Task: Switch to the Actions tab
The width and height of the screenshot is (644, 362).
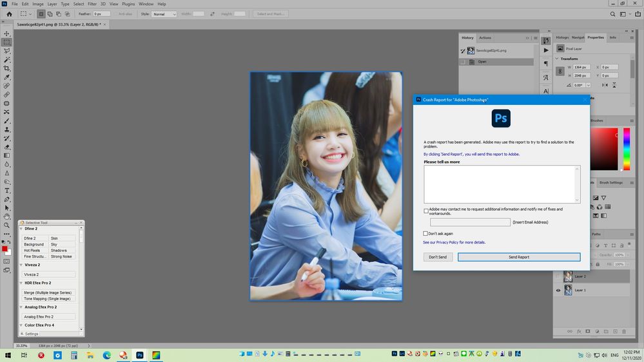Action: click(485, 38)
